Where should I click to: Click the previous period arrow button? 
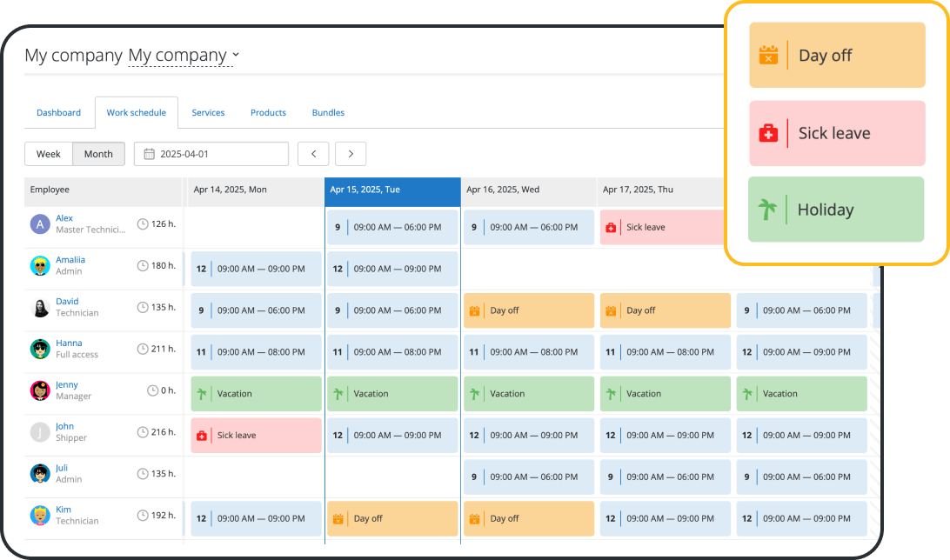pyautogui.click(x=313, y=153)
